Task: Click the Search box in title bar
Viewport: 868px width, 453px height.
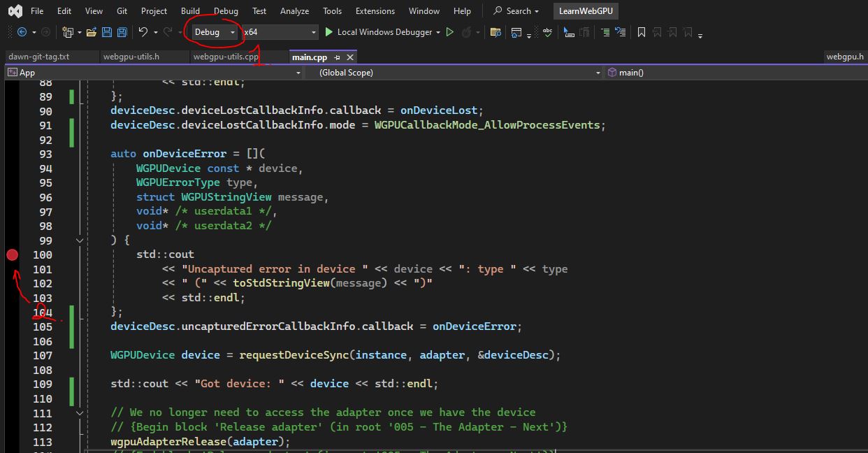Action: 517,11
